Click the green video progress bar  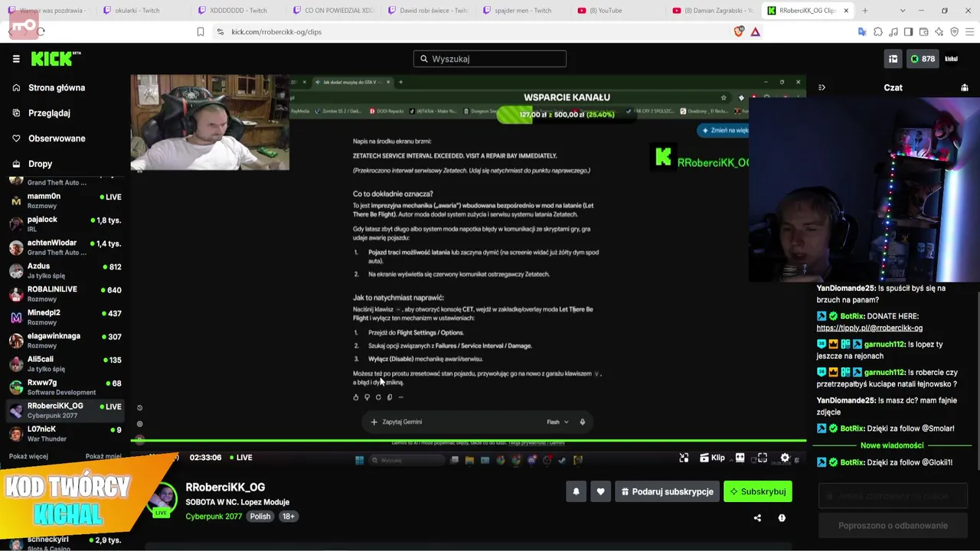coord(469,441)
